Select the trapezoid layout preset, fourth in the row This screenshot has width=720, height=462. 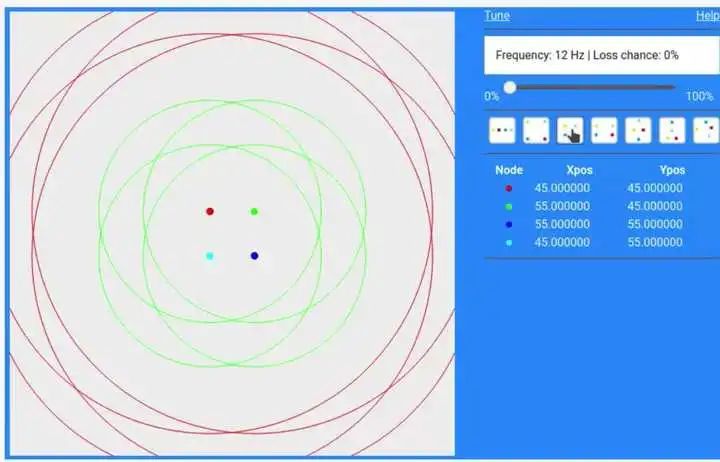click(x=604, y=130)
